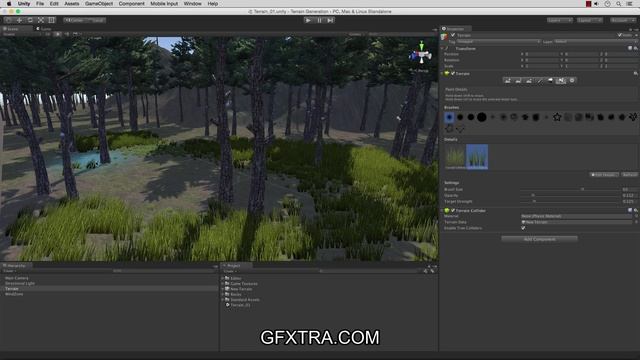Select the Move tool in toolbar
This screenshot has width=640, height=360.
(x=19, y=20)
